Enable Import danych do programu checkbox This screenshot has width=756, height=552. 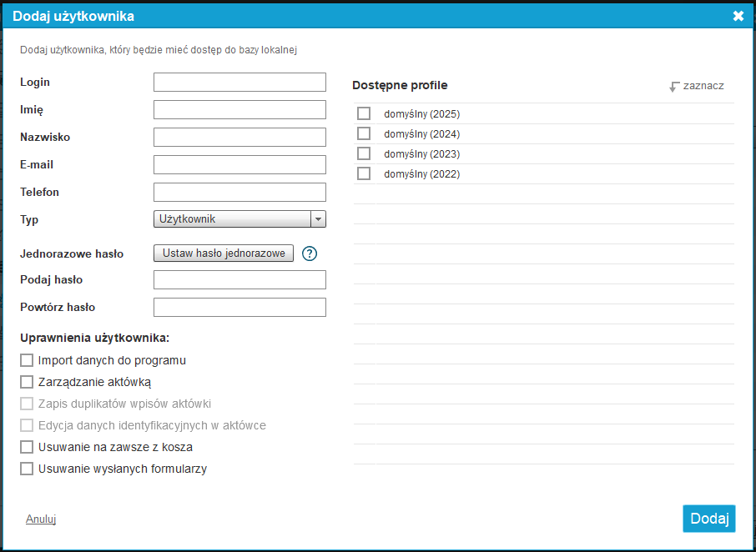point(27,360)
